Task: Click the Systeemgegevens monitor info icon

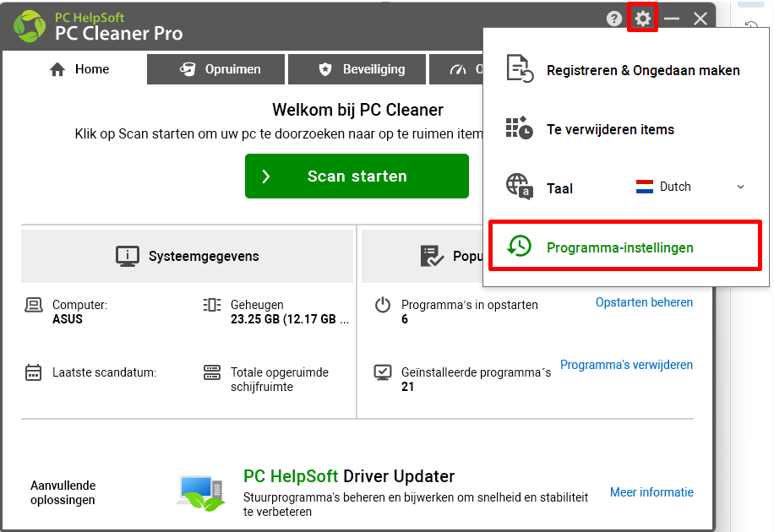Action: (128, 256)
